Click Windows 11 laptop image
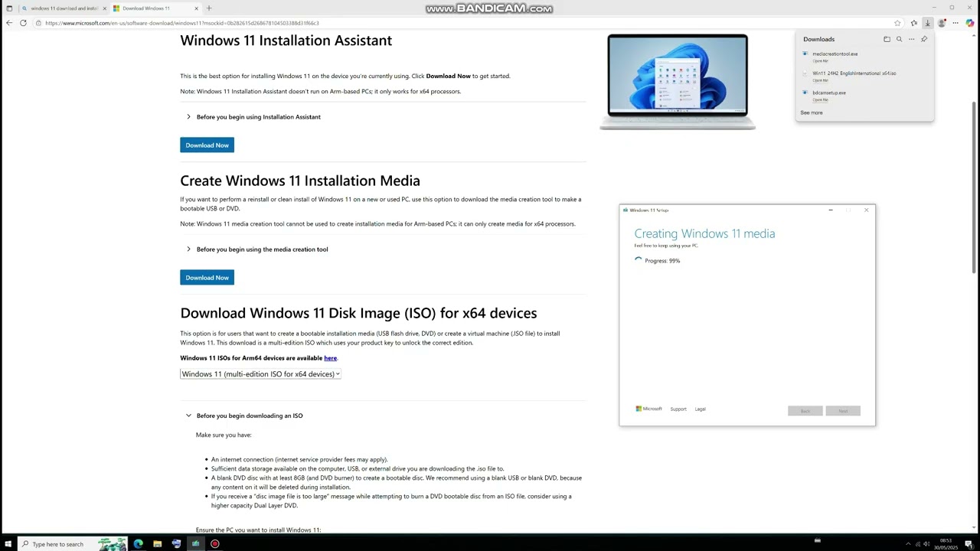This screenshot has height=551, width=980. 678,81
